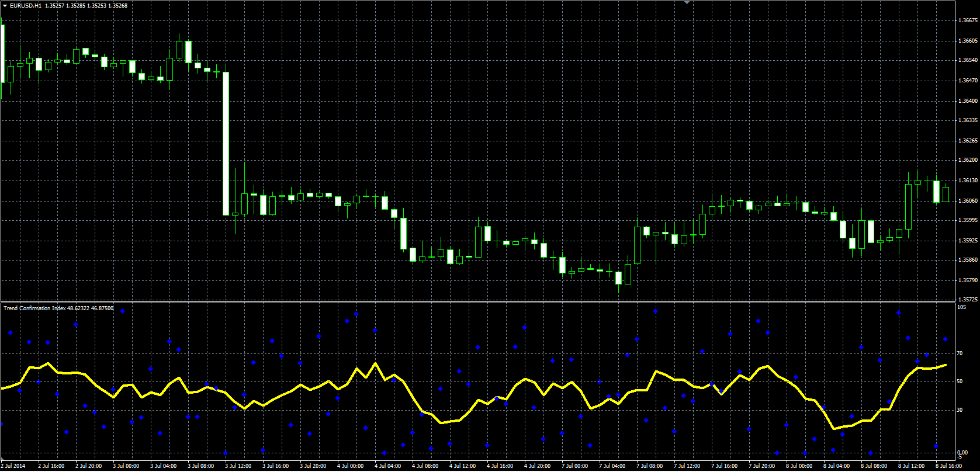Click the 8 Jul 16:00 time label

[x=949, y=466]
